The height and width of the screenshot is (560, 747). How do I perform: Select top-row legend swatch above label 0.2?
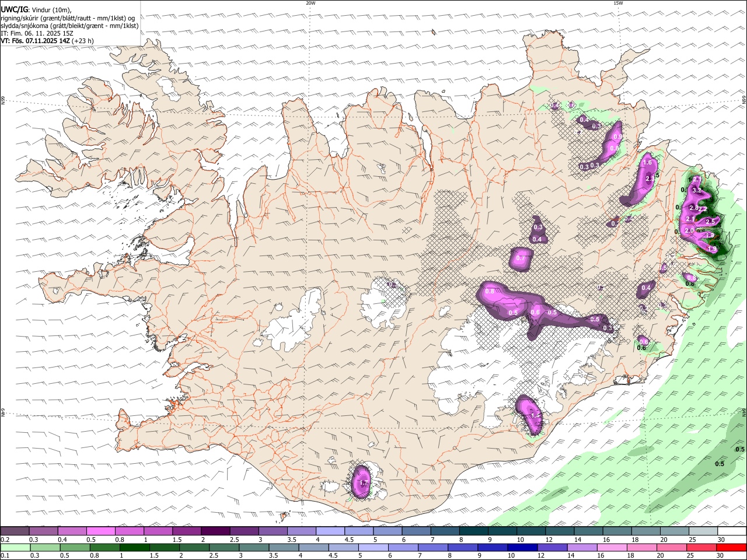[15, 531]
